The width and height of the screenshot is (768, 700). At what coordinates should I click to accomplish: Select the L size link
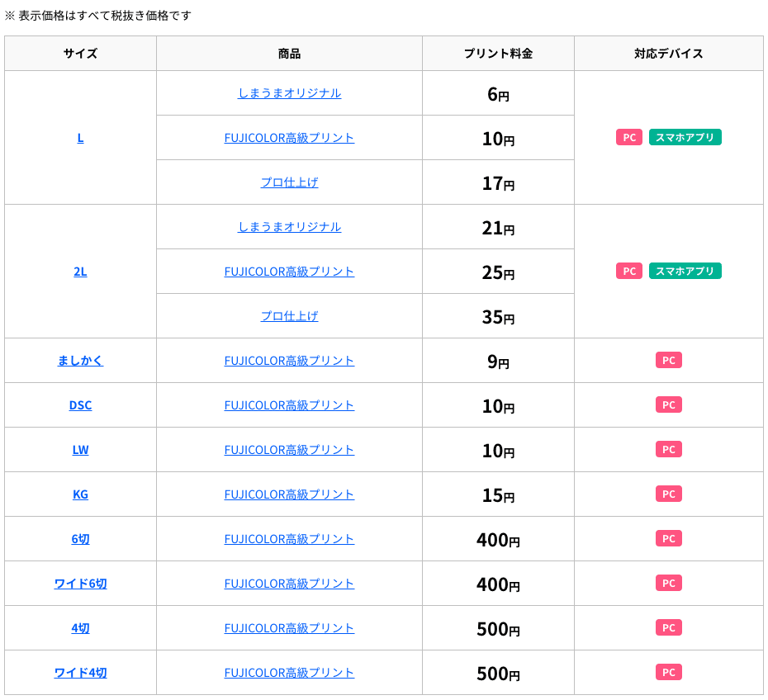pos(80,137)
